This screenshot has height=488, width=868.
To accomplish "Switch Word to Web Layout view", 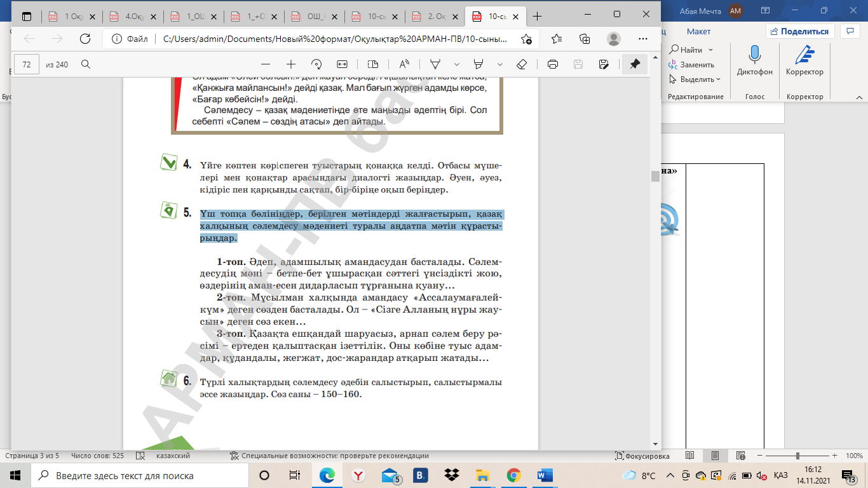I will (x=741, y=456).
